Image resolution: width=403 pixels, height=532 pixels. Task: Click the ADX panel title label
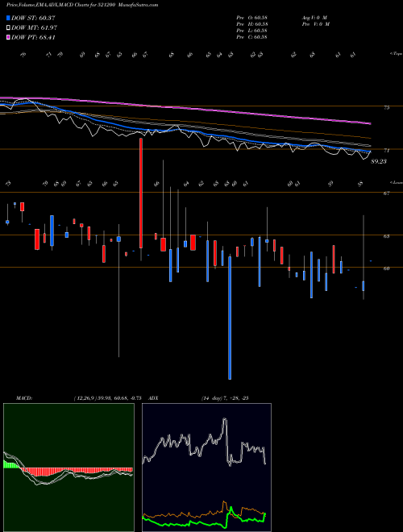pyautogui.click(x=153, y=398)
